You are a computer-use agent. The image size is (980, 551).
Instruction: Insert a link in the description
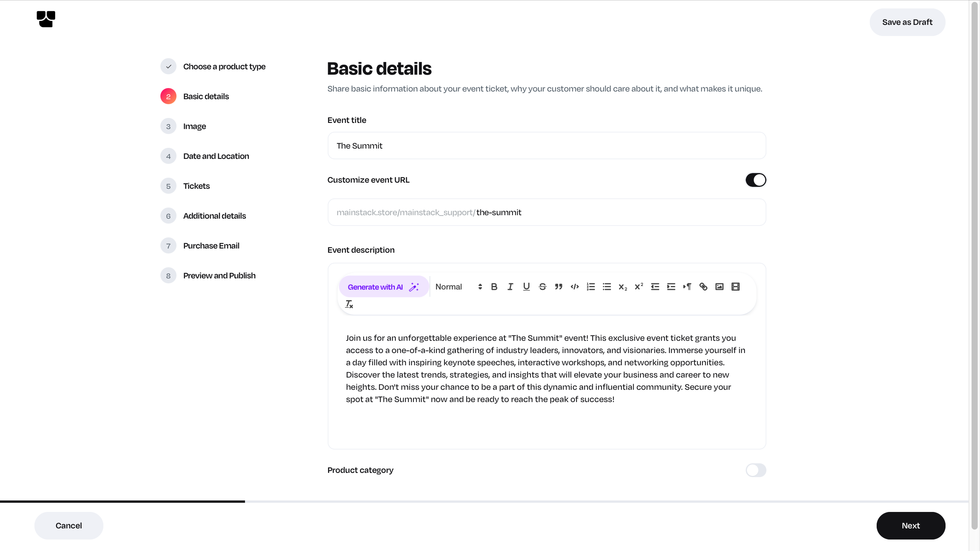[x=703, y=287]
